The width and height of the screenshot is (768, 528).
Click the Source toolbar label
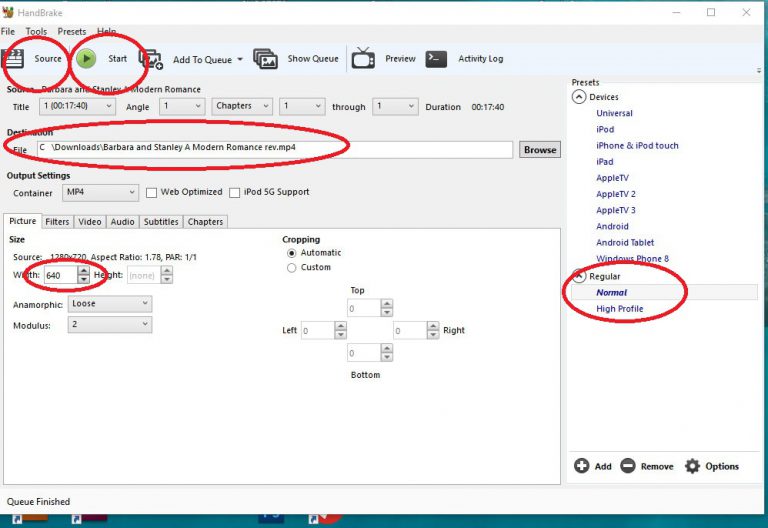[48, 58]
